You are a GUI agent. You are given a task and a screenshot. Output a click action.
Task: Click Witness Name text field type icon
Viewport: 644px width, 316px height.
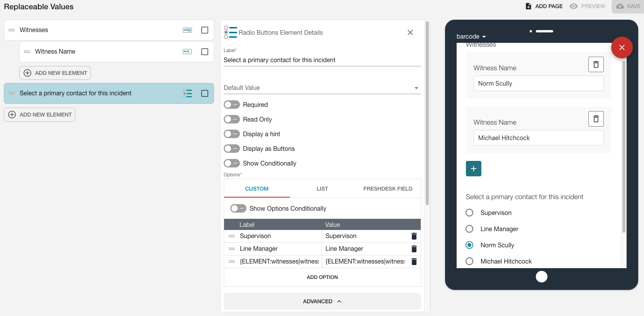(187, 52)
